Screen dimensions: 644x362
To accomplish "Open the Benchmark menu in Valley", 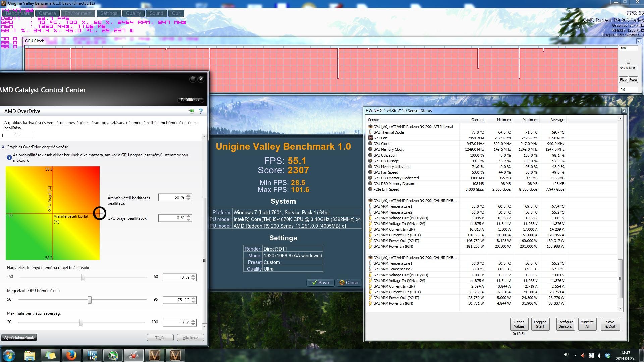I will pyautogui.click(x=18, y=13).
